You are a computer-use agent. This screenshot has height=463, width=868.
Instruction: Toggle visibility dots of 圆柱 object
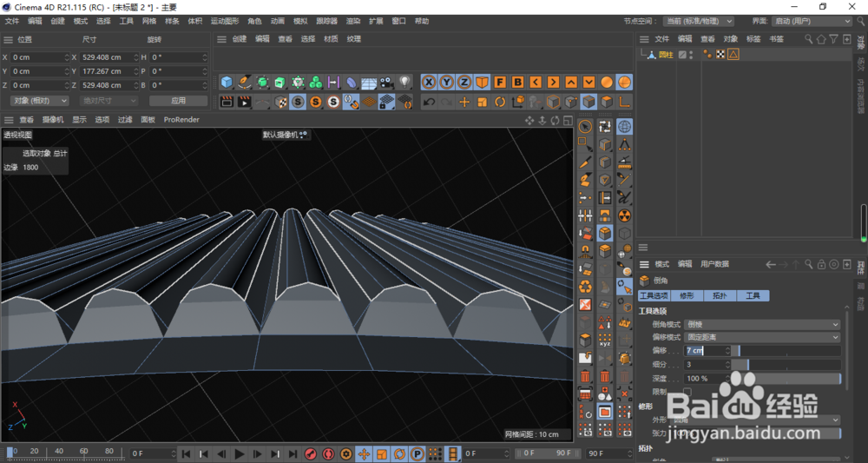pos(691,55)
